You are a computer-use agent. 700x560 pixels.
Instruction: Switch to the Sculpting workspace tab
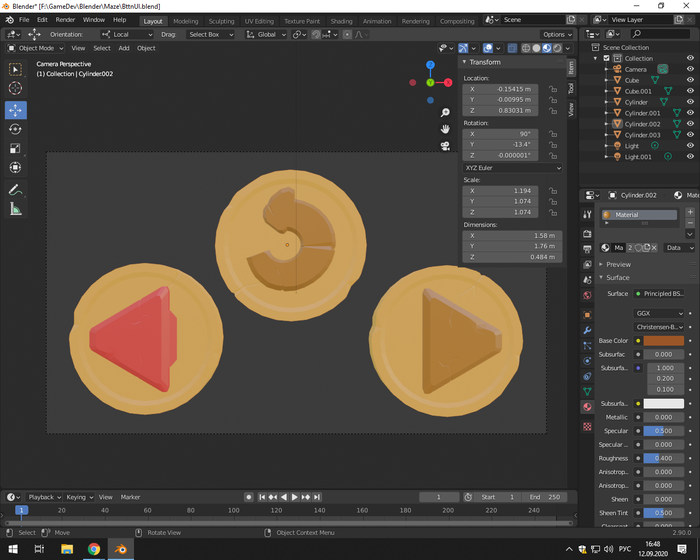click(221, 20)
